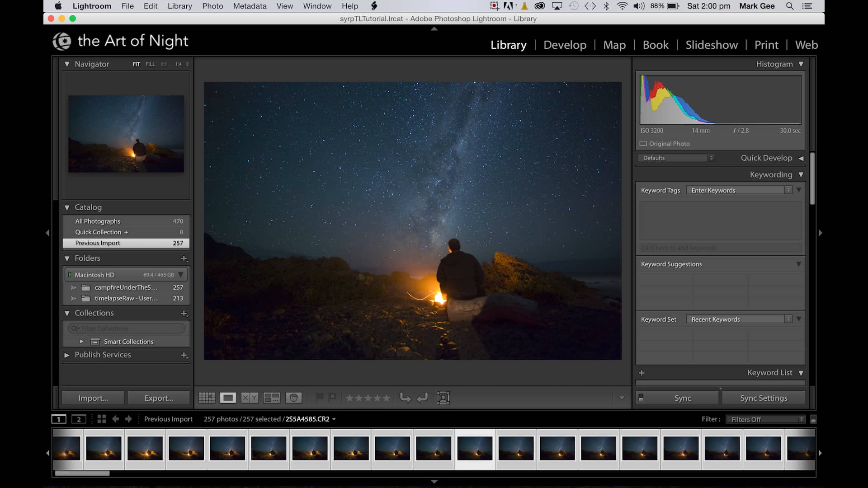Open Compare view
Image resolution: width=868 pixels, height=488 pixels.
coord(249,398)
